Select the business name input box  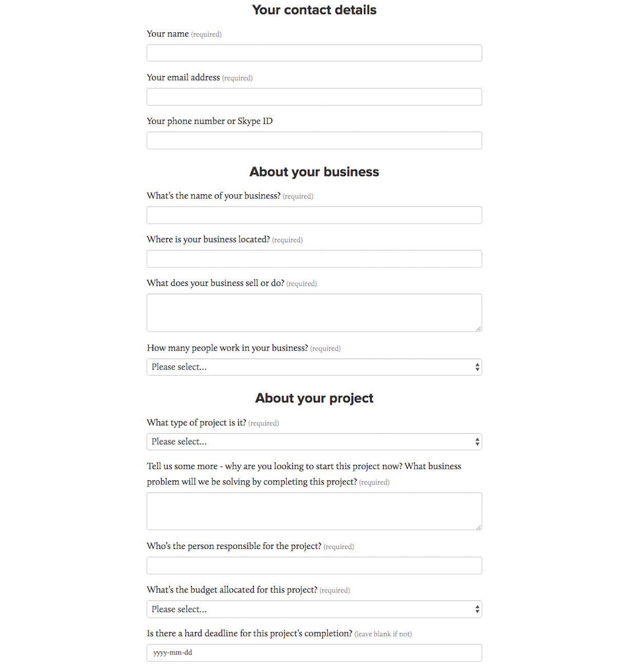point(314,215)
